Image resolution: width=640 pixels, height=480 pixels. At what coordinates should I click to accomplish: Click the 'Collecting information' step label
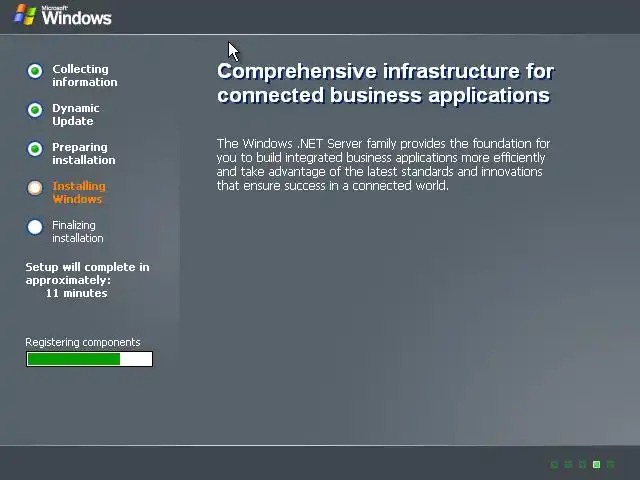[x=84, y=76]
